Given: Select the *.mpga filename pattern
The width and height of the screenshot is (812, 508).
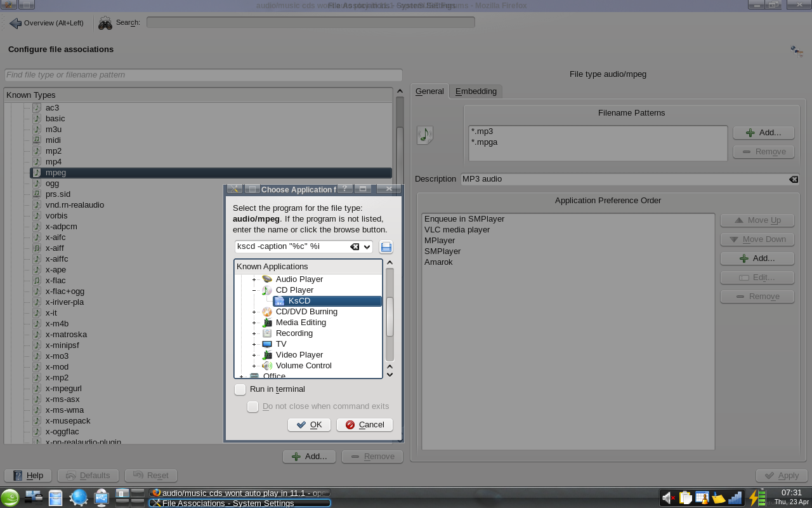Looking at the screenshot, I should [484, 142].
